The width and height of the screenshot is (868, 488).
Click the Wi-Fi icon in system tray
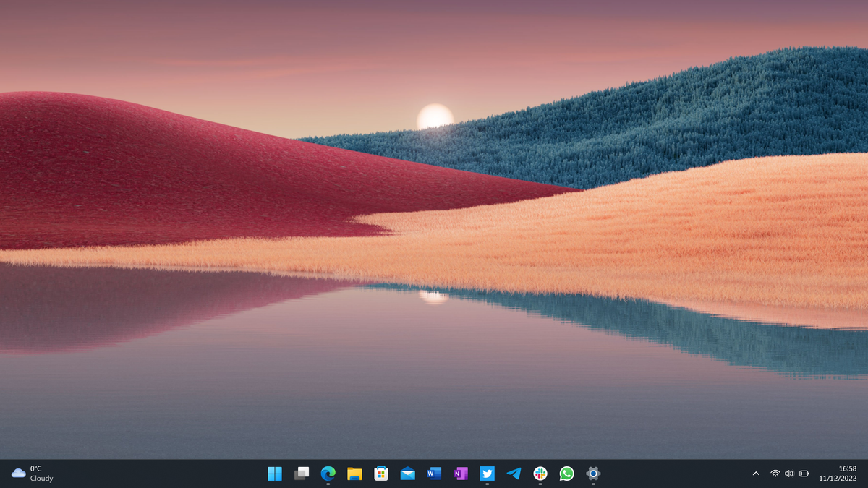click(x=774, y=474)
